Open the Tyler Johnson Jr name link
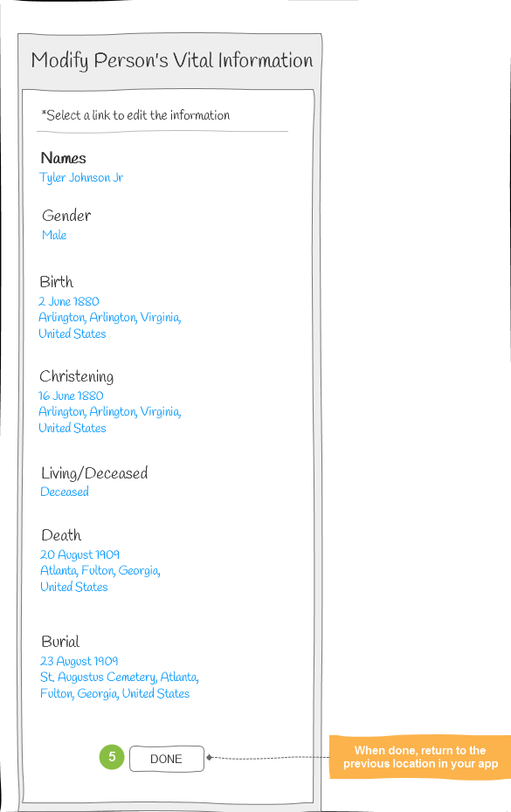The width and height of the screenshot is (511, 812). (x=81, y=177)
